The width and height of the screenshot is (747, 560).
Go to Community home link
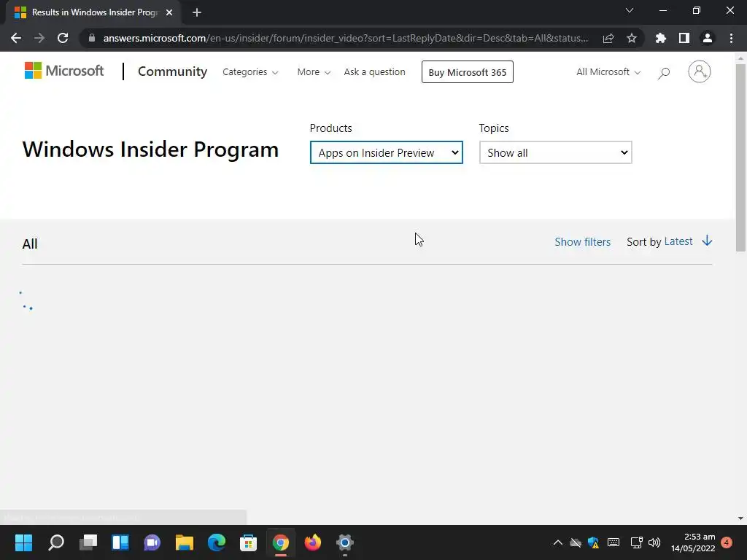[x=172, y=71]
